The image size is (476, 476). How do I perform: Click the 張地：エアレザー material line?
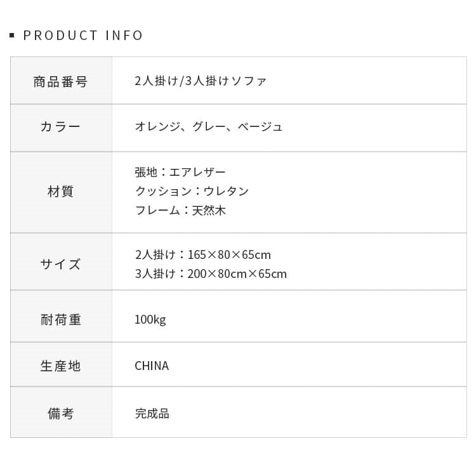click(x=180, y=172)
